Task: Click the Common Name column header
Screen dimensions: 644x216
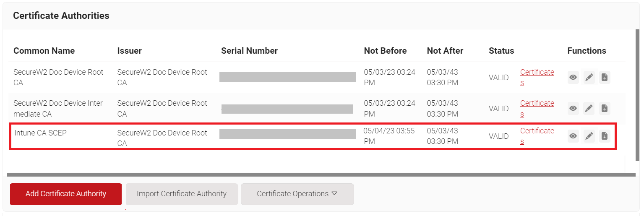Action: click(x=44, y=51)
